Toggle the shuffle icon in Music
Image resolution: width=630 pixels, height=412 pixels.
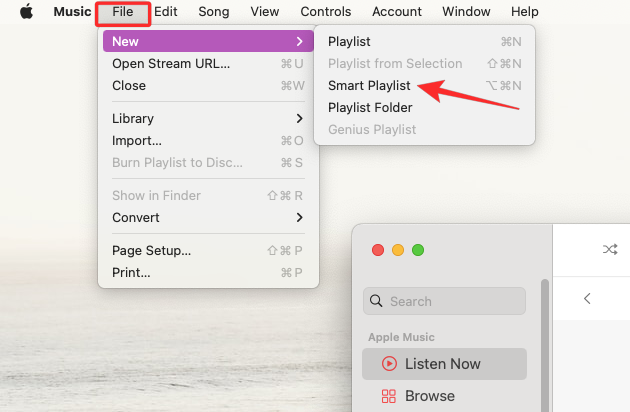pos(610,249)
